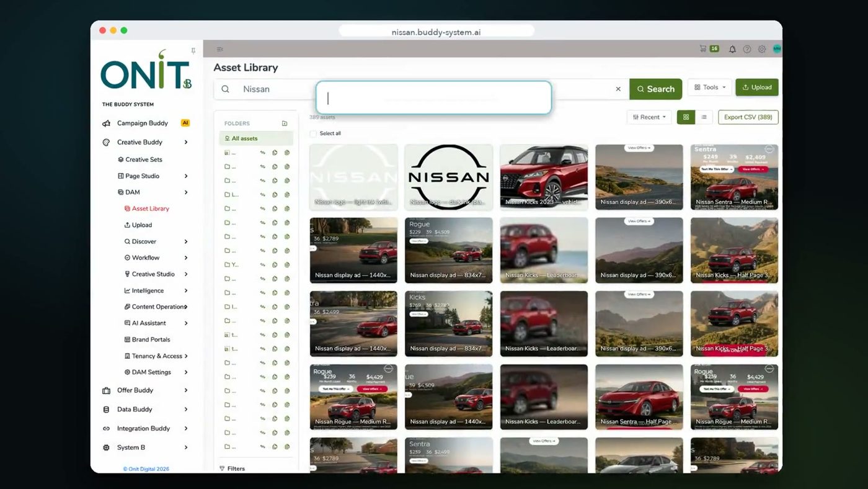Collapse the sidebar with the hamburger icon
Viewport: 868px width, 489px height.
[219, 49]
